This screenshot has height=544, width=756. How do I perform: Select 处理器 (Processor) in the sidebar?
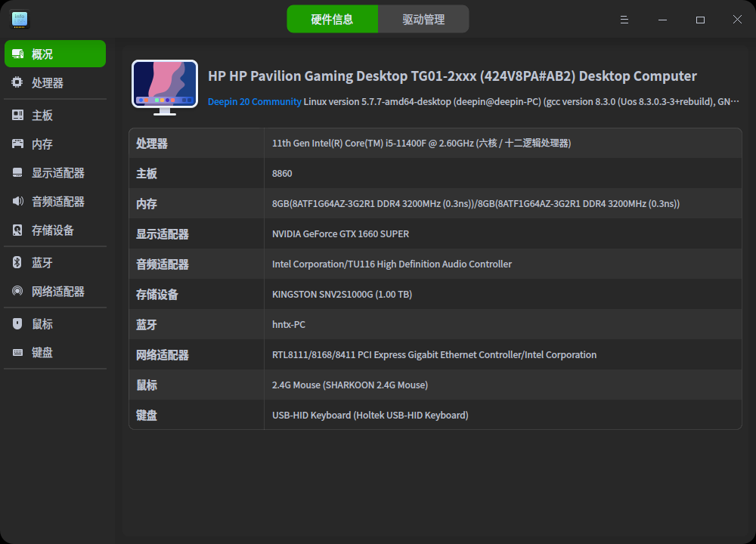pyautogui.click(x=45, y=83)
